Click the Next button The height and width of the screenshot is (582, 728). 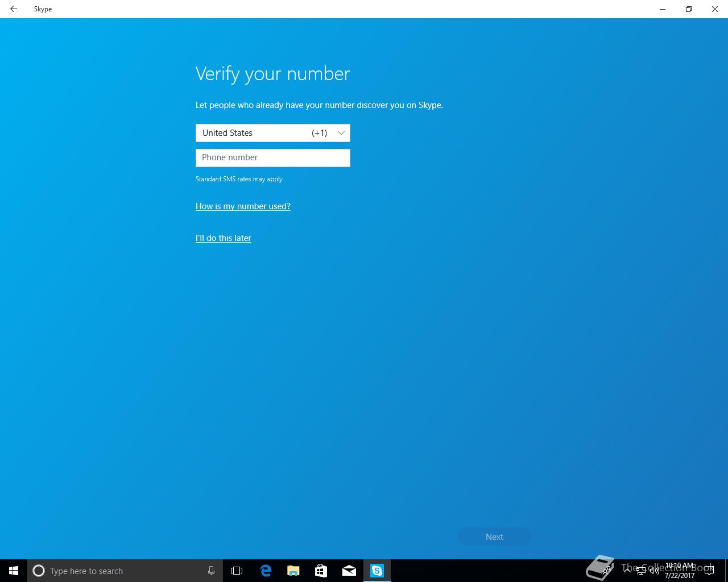coord(495,537)
